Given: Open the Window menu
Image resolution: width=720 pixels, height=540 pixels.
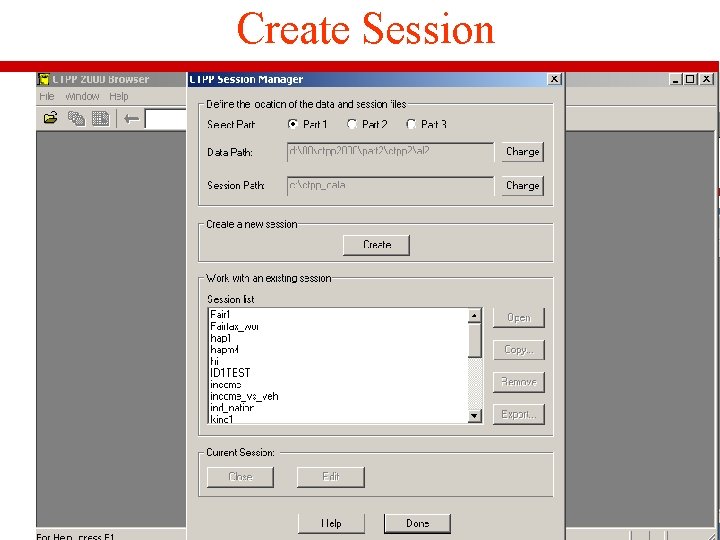Looking at the screenshot, I should [x=82, y=96].
